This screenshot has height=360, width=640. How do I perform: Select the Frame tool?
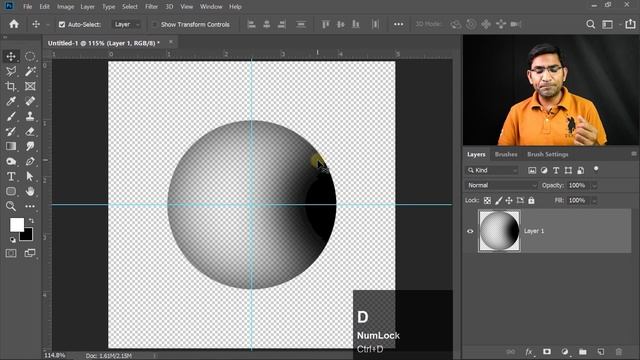30,86
